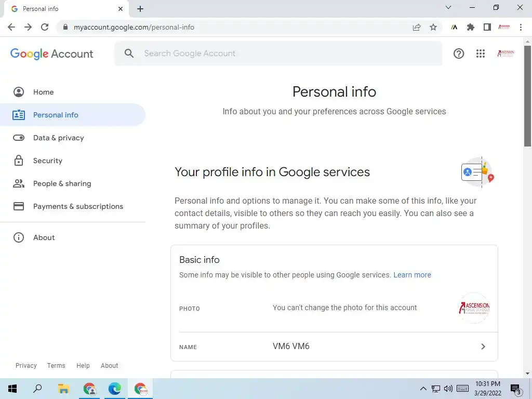Image resolution: width=532 pixels, height=399 pixels.
Task: Go to Home in the sidebar
Action: coord(73,92)
